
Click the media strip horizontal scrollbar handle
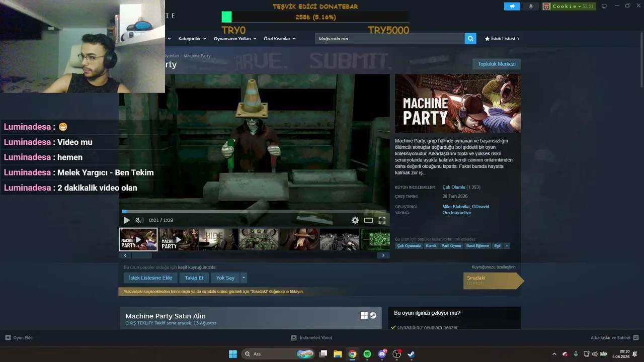[141, 255]
